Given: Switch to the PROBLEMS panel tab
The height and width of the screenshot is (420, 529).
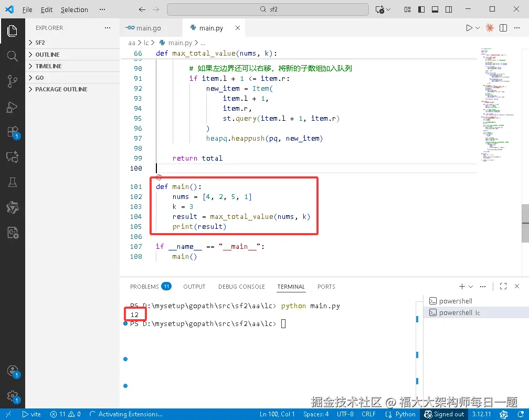Looking at the screenshot, I should coord(151,287).
